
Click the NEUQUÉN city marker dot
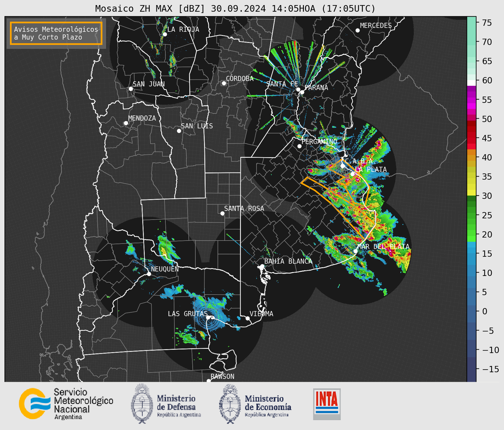[x=149, y=274]
